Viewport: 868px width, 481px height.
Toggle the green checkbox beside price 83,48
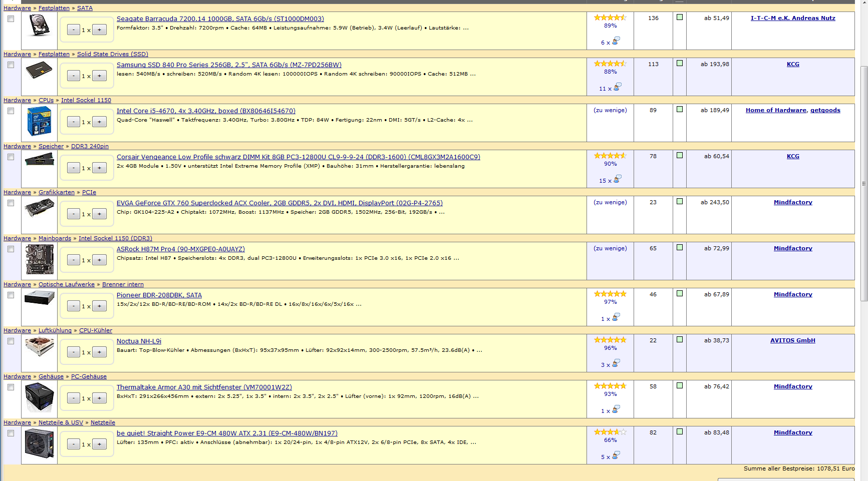680,431
